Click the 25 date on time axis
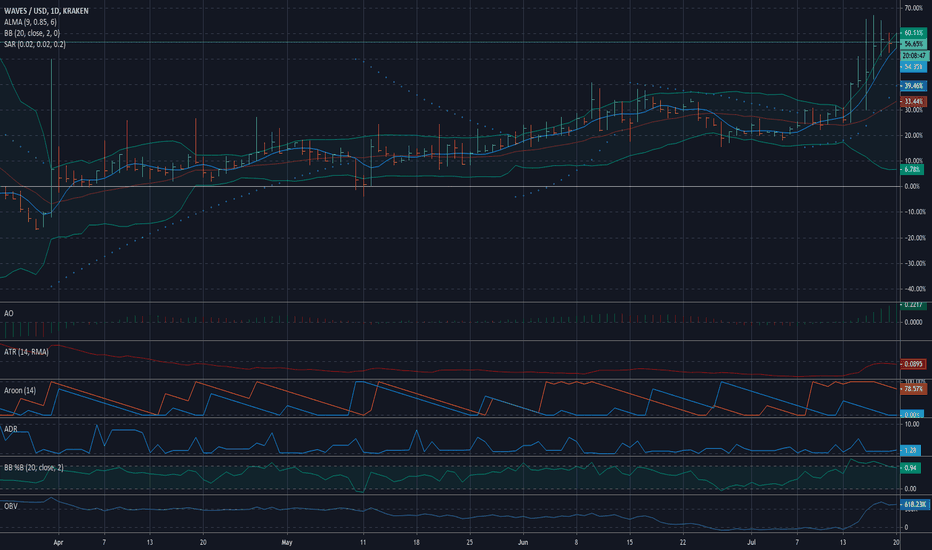932x550 pixels. tap(470, 542)
